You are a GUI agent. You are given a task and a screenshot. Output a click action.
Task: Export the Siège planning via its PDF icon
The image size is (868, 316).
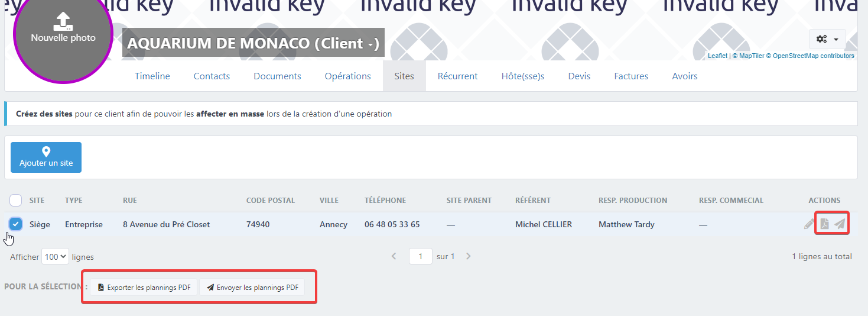[824, 224]
